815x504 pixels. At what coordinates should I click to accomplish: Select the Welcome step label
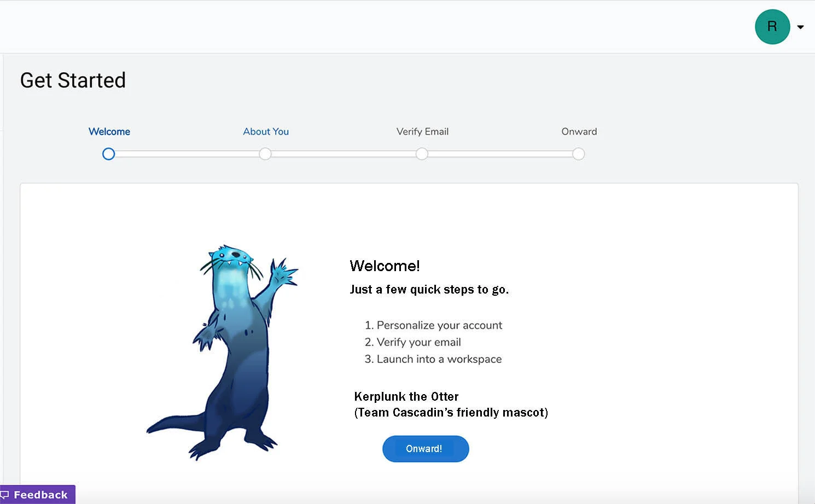click(x=109, y=132)
